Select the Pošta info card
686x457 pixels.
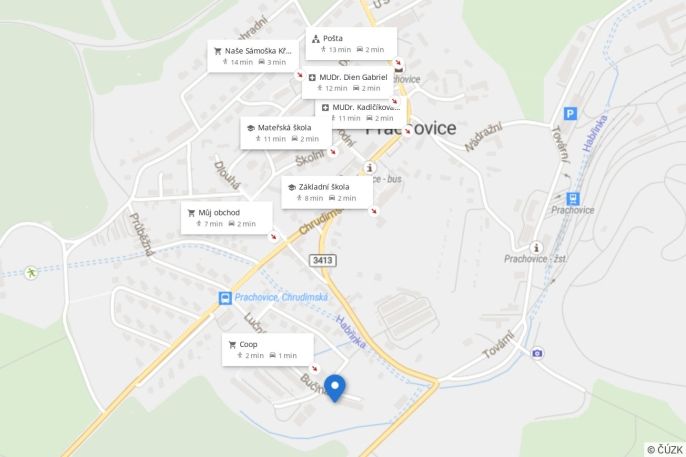(x=351, y=44)
